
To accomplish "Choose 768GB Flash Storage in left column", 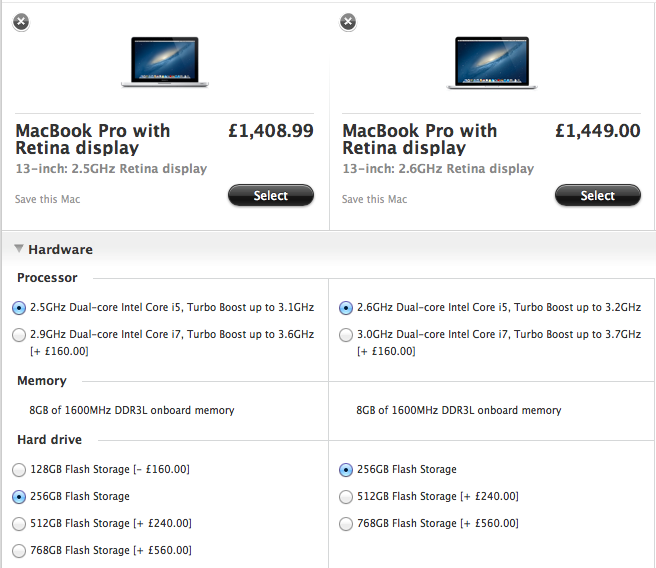I will click(20, 550).
